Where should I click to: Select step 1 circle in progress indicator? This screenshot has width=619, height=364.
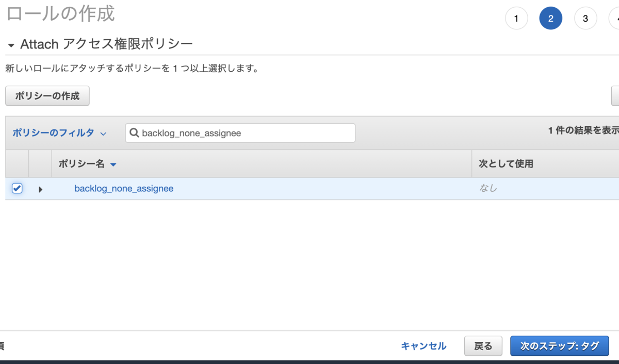[x=516, y=18]
